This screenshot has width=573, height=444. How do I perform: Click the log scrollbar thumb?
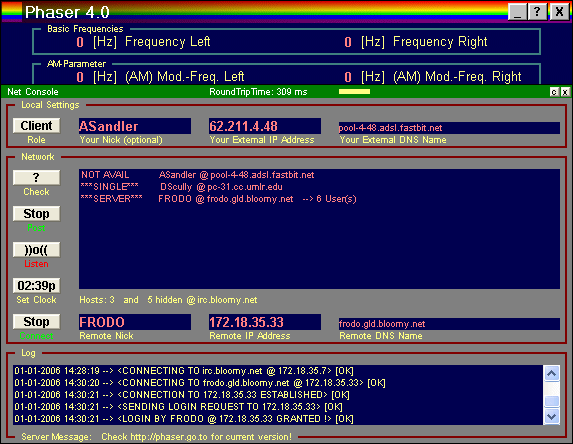point(551,401)
